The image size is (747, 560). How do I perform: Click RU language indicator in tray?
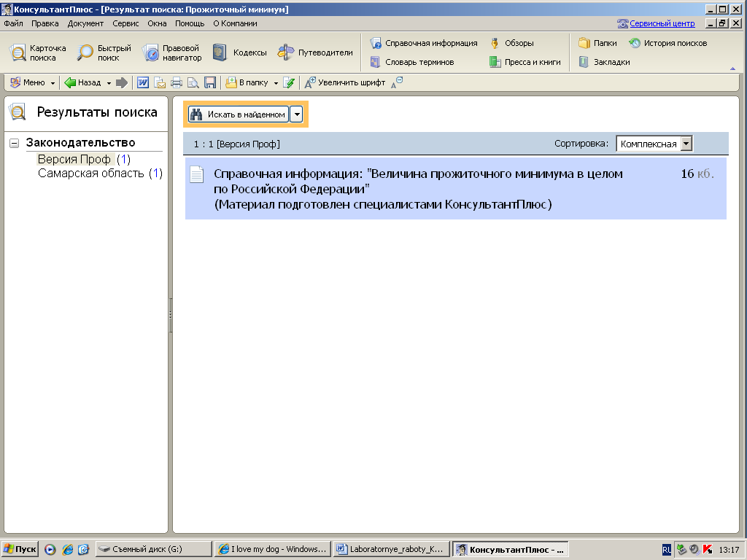pos(667,550)
